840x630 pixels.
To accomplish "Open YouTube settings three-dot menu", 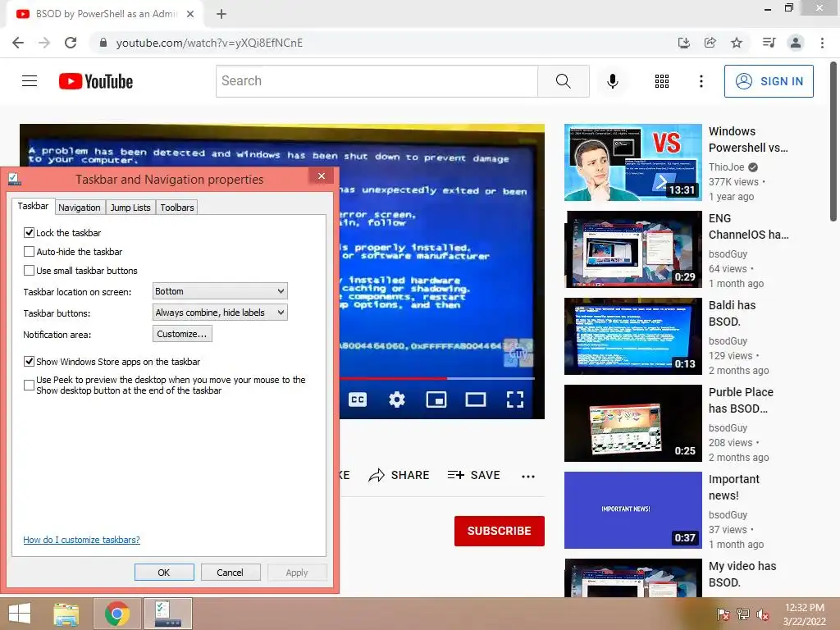I will tap(701, 81).
